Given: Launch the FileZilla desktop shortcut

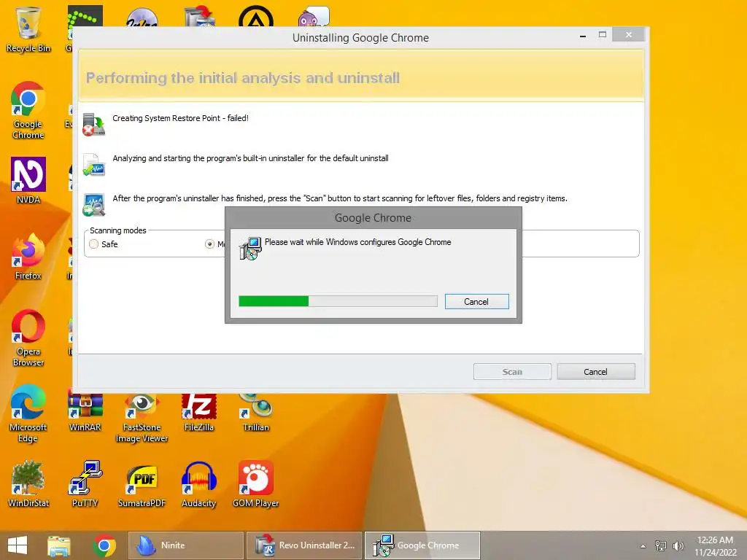Looking at the screenshot, I should coord(199,413).
